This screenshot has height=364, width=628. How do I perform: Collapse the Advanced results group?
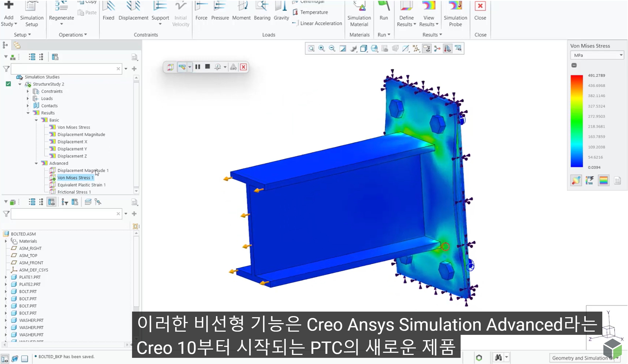[36, 163]
